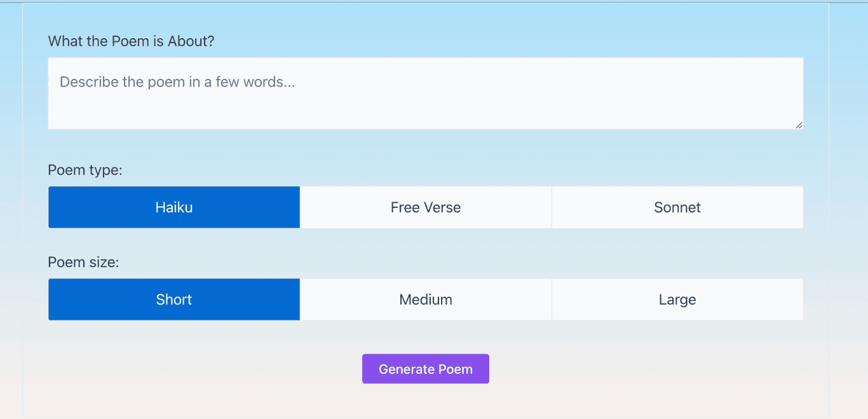Click the 'Poem type:' label text
Screen dimensions: 868x419
[85, 170]
